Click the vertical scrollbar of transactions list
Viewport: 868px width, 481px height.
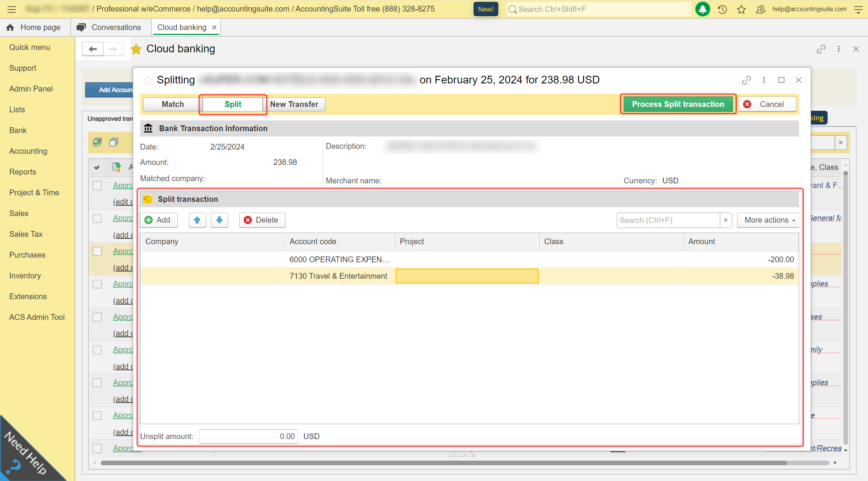click(845, 308)
